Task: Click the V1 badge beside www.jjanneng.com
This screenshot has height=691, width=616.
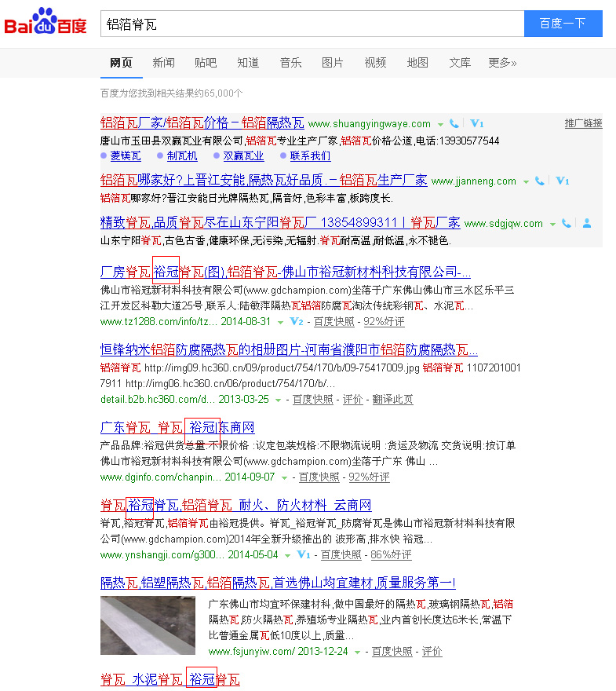Action: tap(563, 181)
